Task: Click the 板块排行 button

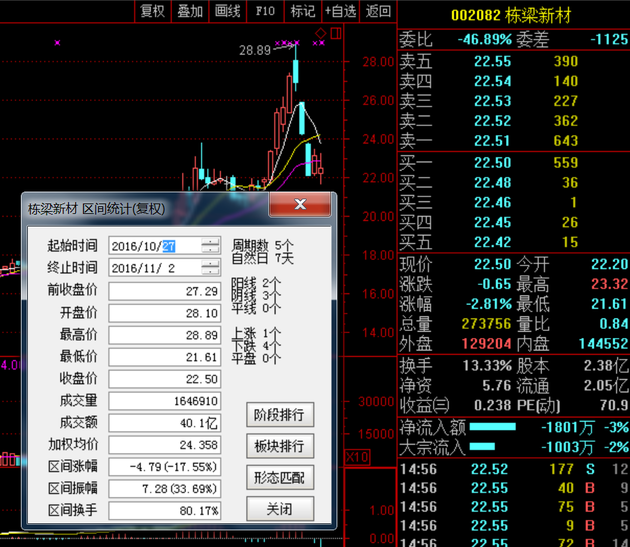Action: (x=280, y=446)
